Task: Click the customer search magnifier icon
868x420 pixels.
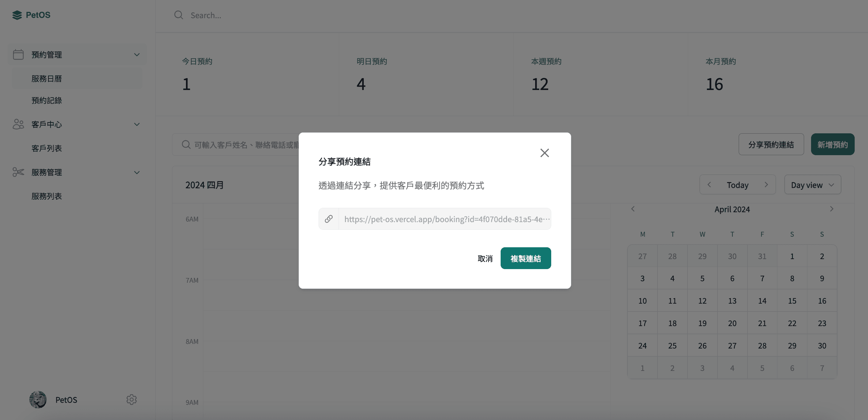Action: (186, 145)
